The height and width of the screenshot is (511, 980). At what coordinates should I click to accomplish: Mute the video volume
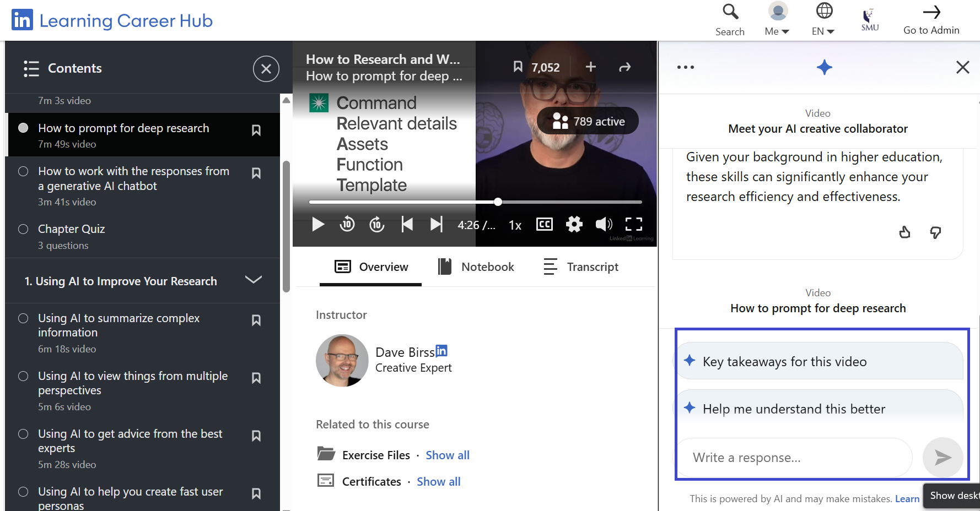point(604,224)
